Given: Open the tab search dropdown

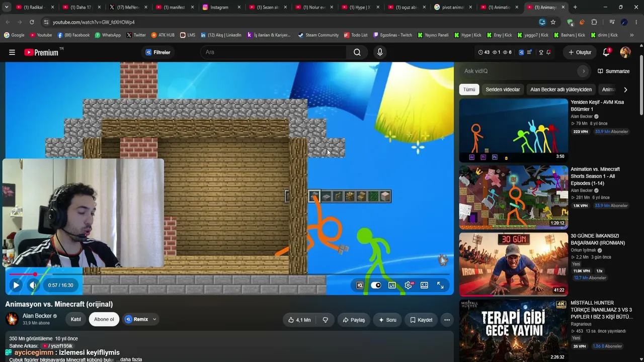Looking at the screenshot, I should tap(7, 7).
